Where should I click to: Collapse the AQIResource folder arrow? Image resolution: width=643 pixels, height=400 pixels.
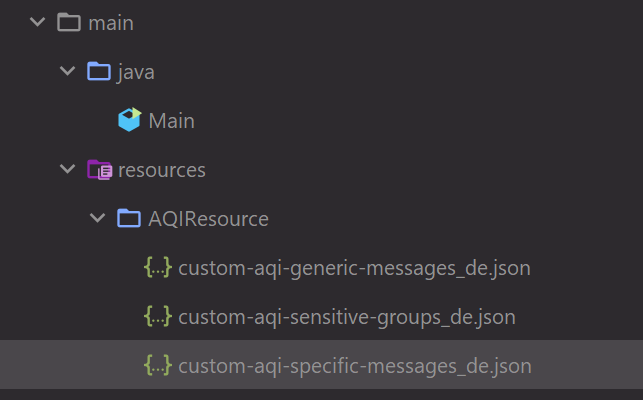point(98,218)
